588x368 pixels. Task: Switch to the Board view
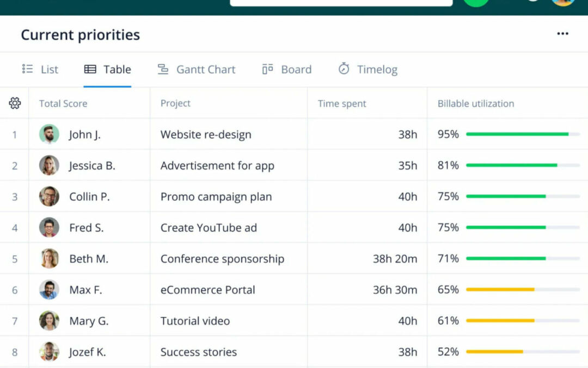click(287, 69)
